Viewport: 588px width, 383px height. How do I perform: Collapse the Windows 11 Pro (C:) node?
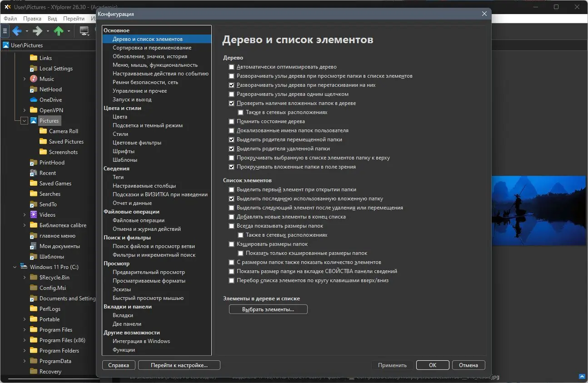(15, 267)
